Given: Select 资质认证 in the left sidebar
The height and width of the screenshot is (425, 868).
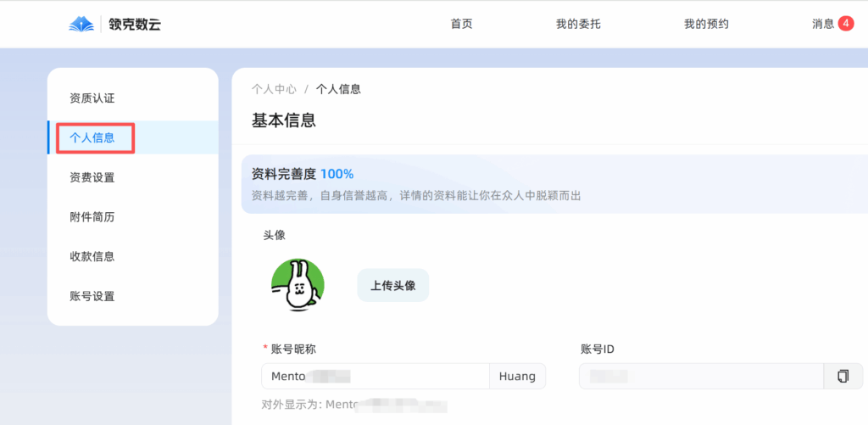Looking at the screenshot, I should [92, 98].
